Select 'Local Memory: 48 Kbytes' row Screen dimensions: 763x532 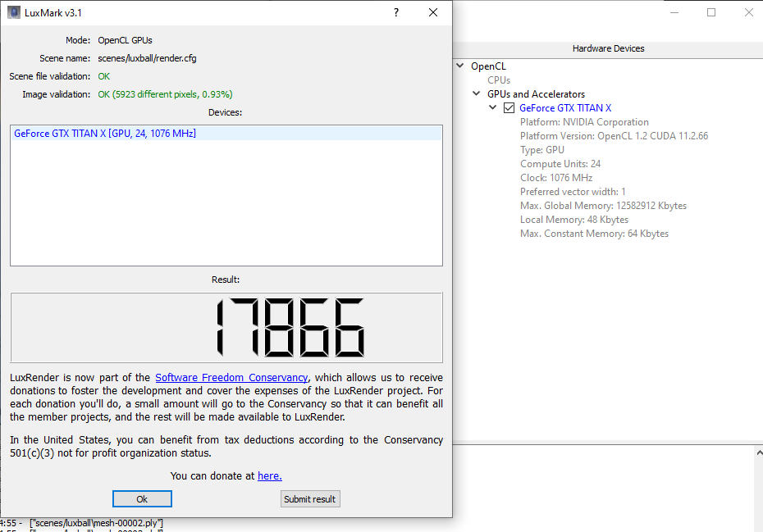(574, 220)
